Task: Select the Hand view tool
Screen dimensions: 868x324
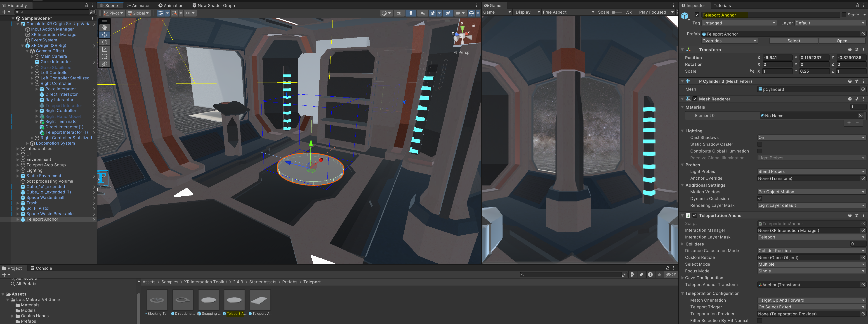Action: pos(104,27)
